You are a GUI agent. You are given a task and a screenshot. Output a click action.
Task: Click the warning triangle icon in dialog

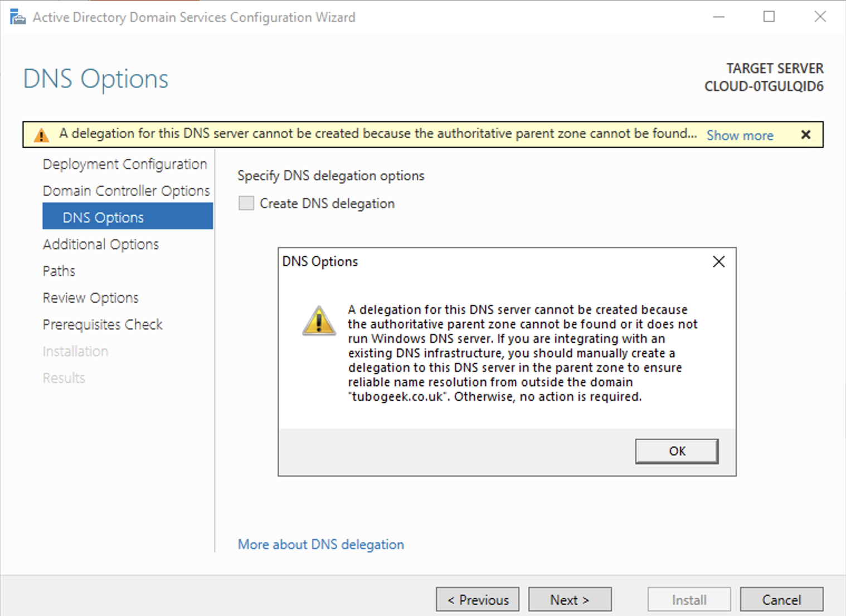(319, 321)
